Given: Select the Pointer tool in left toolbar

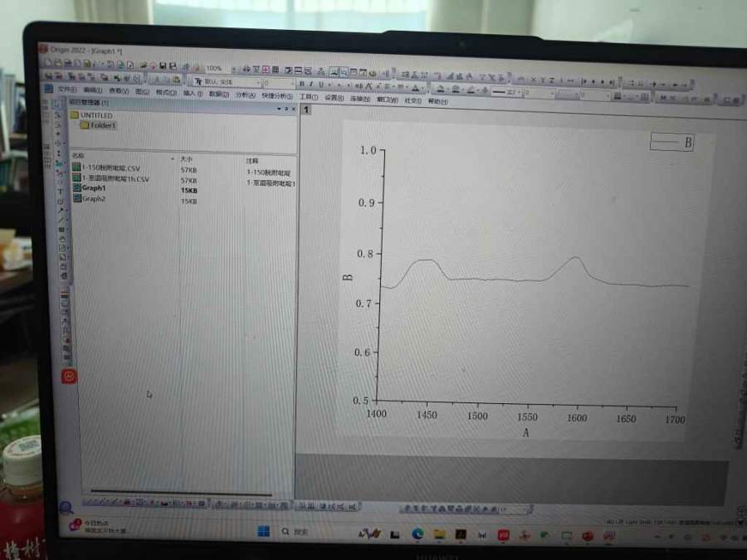Looking at the screenshot, I should tap(57, 105).
